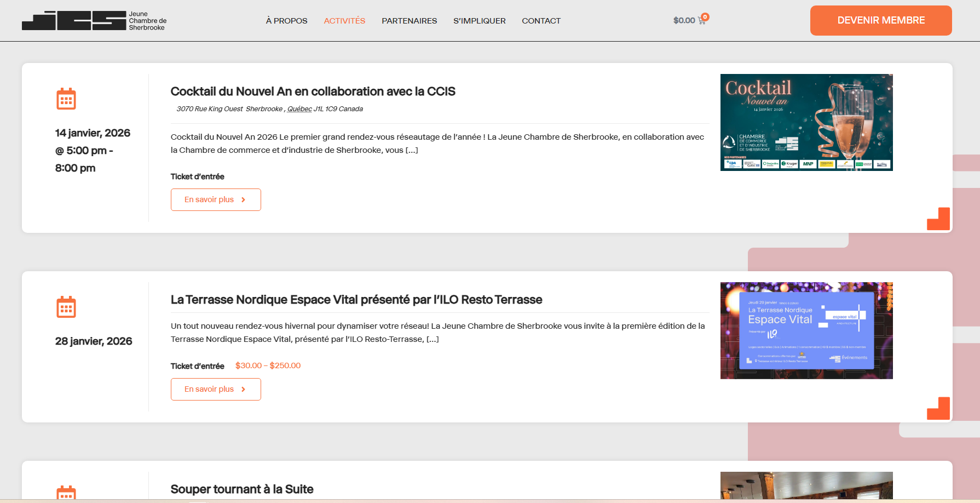Click En savoir plus for Cocktail du Nouvel An
Image resolution: width=980 pixels, height=503 pixels.
[x=216, y=200]
